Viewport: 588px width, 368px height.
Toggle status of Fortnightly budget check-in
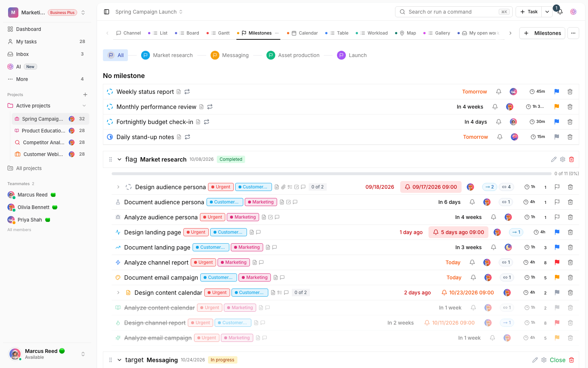click(110, 122)
